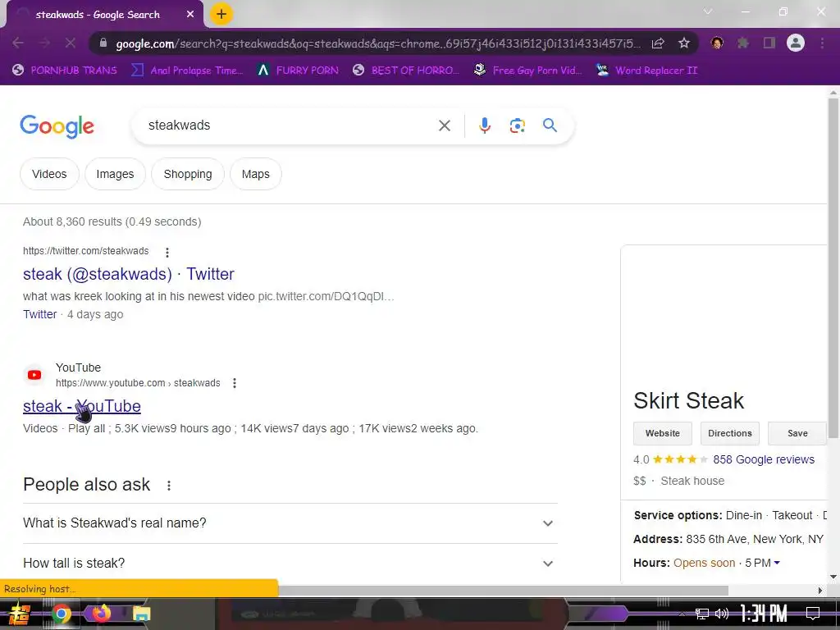
Task: Click the About 8,360 results text
Action: pos(112,221)
